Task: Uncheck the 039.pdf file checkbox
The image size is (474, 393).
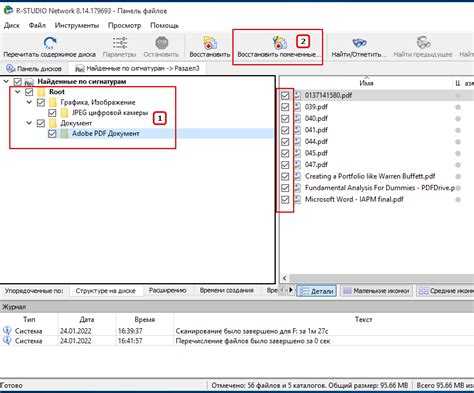Action: pos(285,107)
